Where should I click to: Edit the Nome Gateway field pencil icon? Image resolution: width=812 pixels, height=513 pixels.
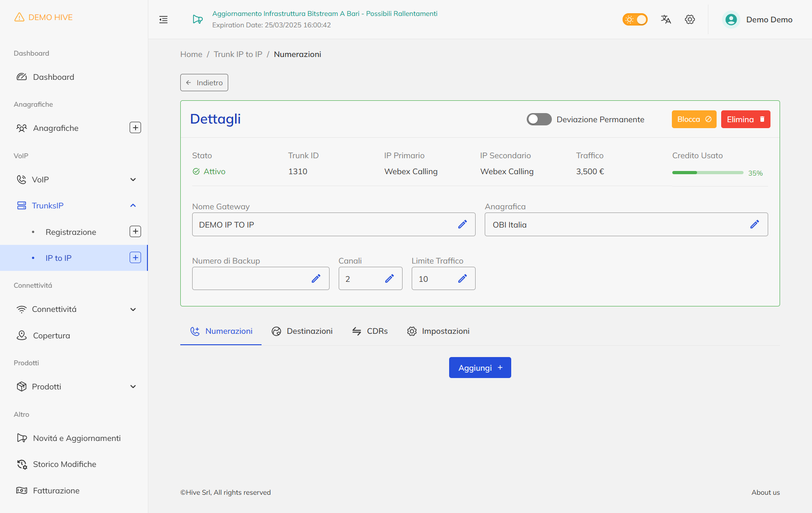462,224
